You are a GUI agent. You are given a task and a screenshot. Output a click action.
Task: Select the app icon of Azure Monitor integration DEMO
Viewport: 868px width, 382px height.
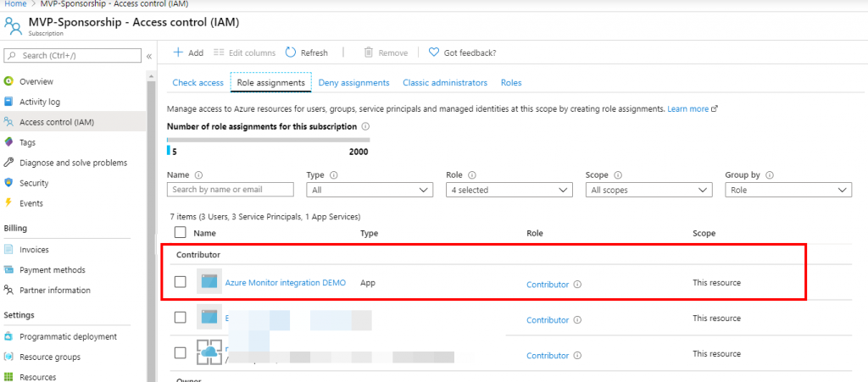tap(209, 282)
